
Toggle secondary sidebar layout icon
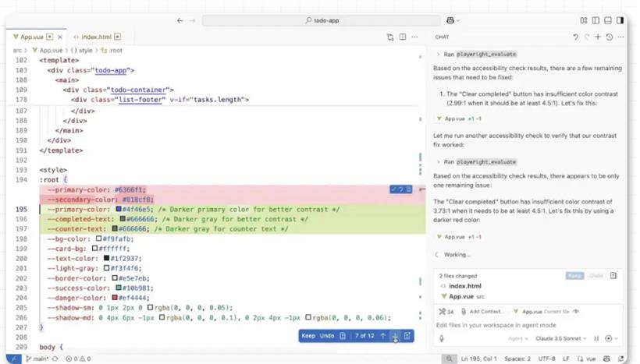(620, 20)
